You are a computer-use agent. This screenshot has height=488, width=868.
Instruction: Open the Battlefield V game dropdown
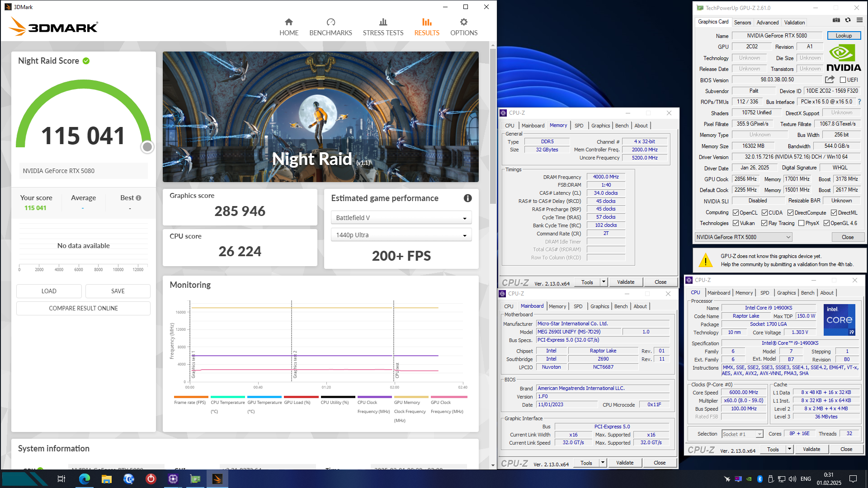coord(401,218)
